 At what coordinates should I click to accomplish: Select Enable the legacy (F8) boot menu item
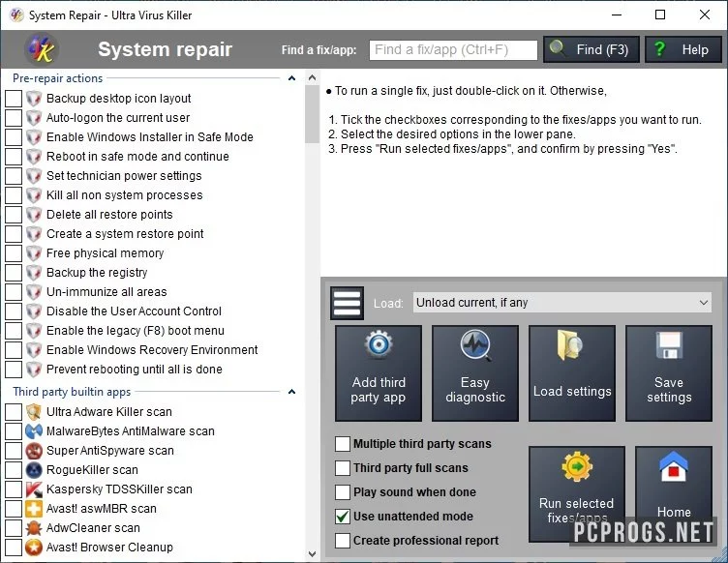click(x=136, y=331)
